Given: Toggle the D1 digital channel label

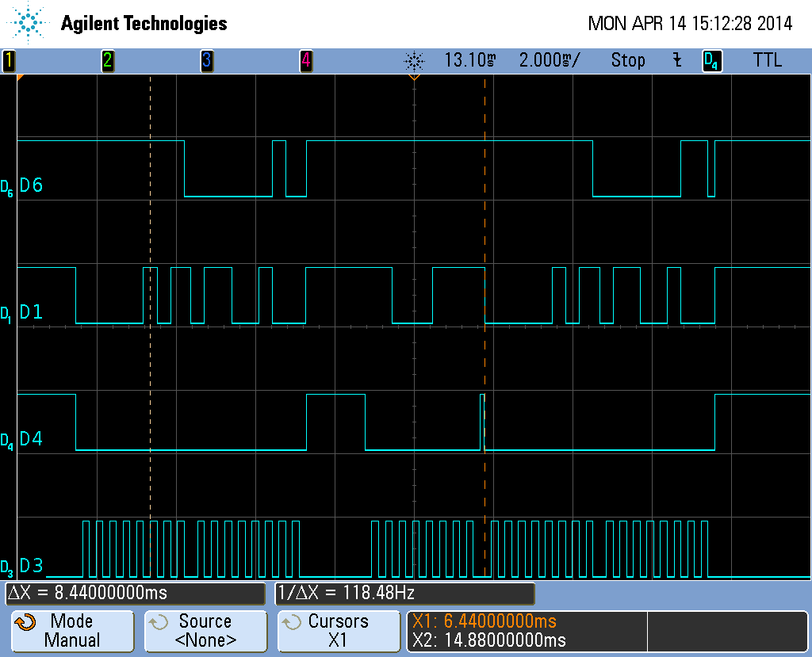Looking at the screenshot, I should (30, 312).
